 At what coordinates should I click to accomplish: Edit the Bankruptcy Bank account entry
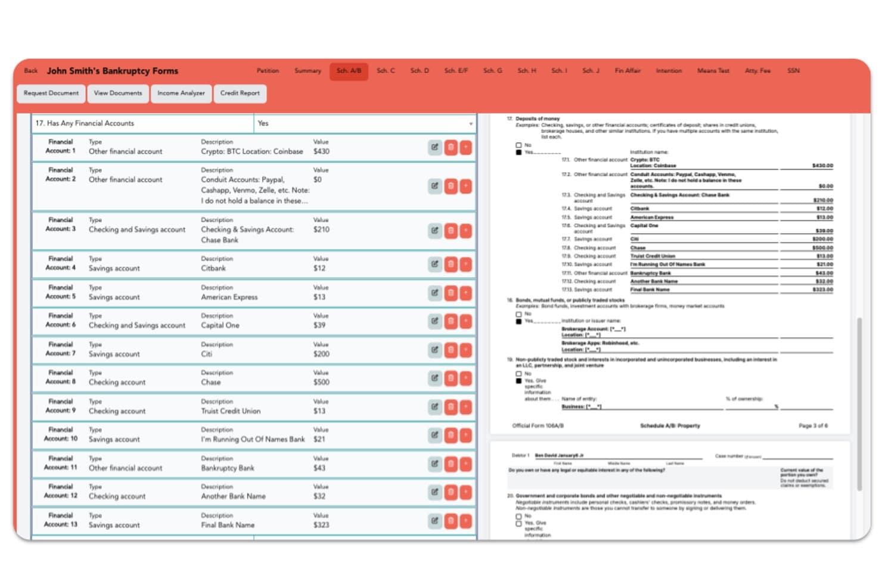(x=435, y=463)
